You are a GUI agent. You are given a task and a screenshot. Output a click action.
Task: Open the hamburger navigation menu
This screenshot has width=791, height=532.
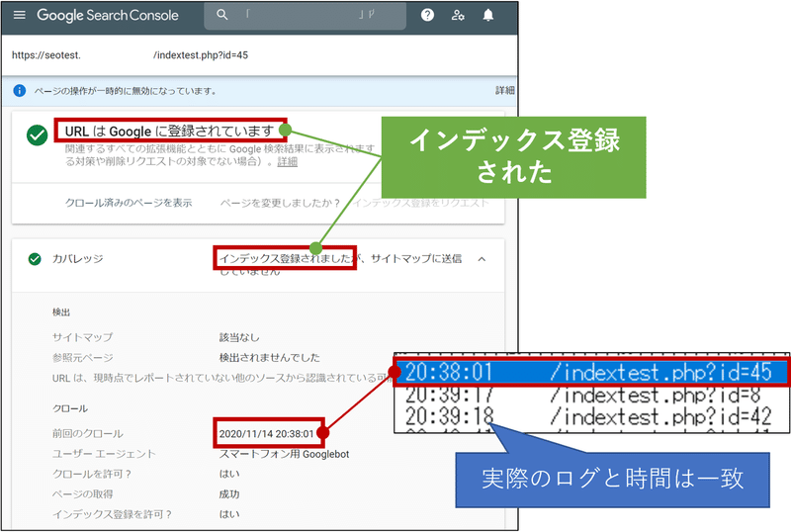point(19,15)
